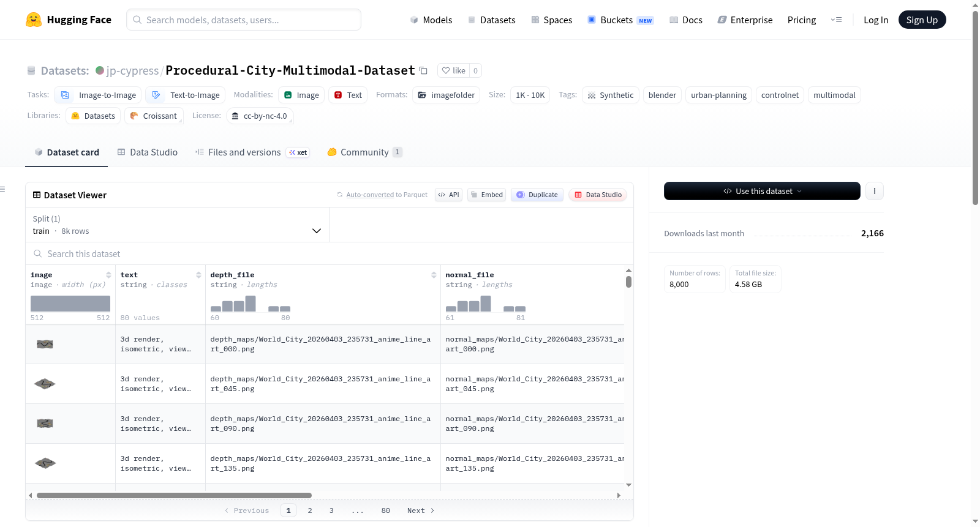Viewport: 980px width, 527px height.
Task: Click the scroll-up arrow of table scrollbar
Action: pyautogui.click(x=628, y=270)
